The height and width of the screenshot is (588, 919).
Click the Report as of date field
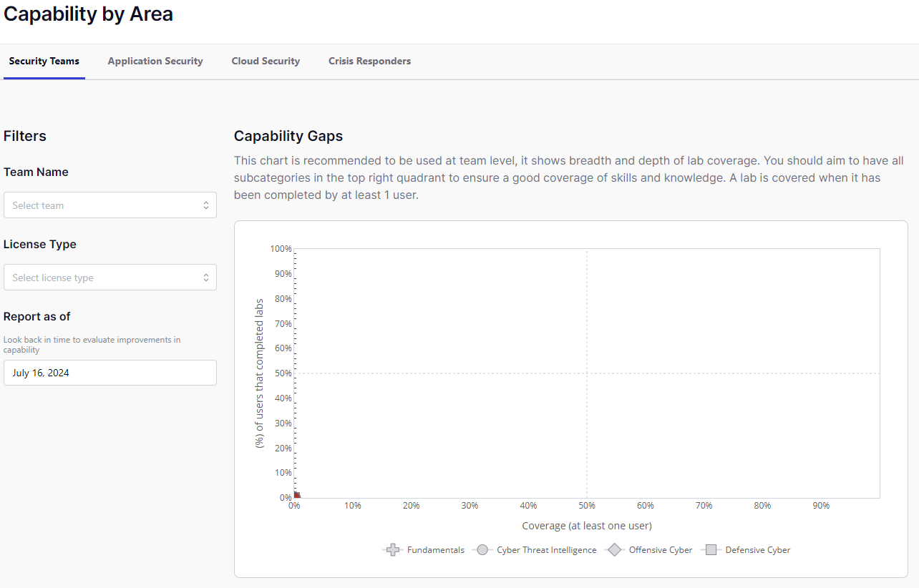(110, 373)
